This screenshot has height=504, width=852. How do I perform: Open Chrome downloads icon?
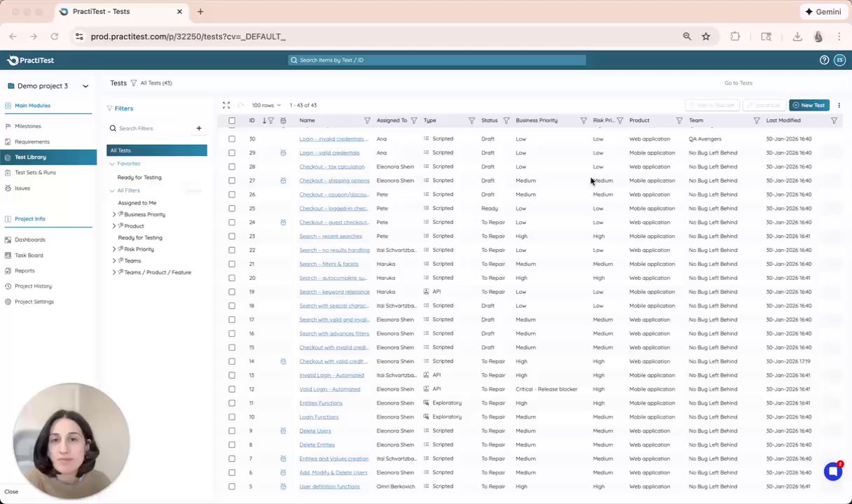[x=797, y=36]
